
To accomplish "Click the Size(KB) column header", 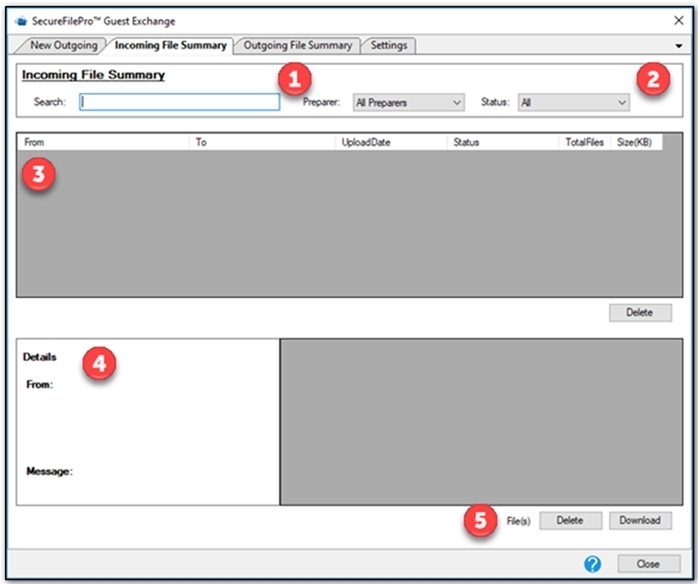I will point(634,142).
